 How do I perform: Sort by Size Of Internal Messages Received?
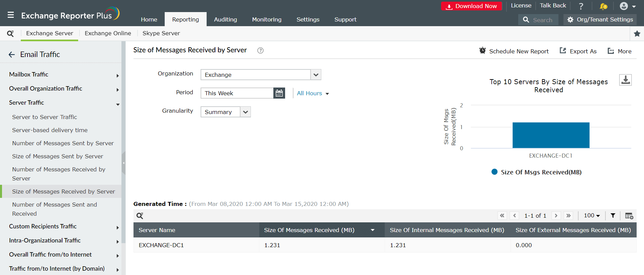coord(447,230)
